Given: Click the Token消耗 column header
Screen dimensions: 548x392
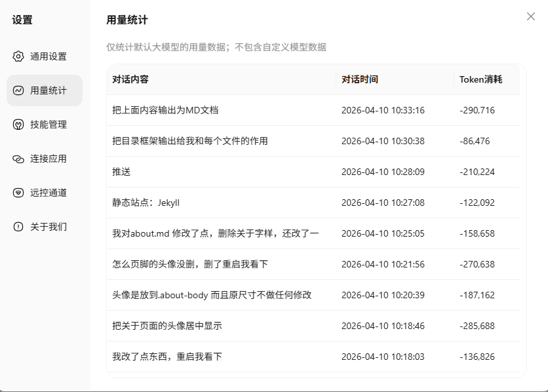Looking at the screenshot, I should click(x=480, y=79).
